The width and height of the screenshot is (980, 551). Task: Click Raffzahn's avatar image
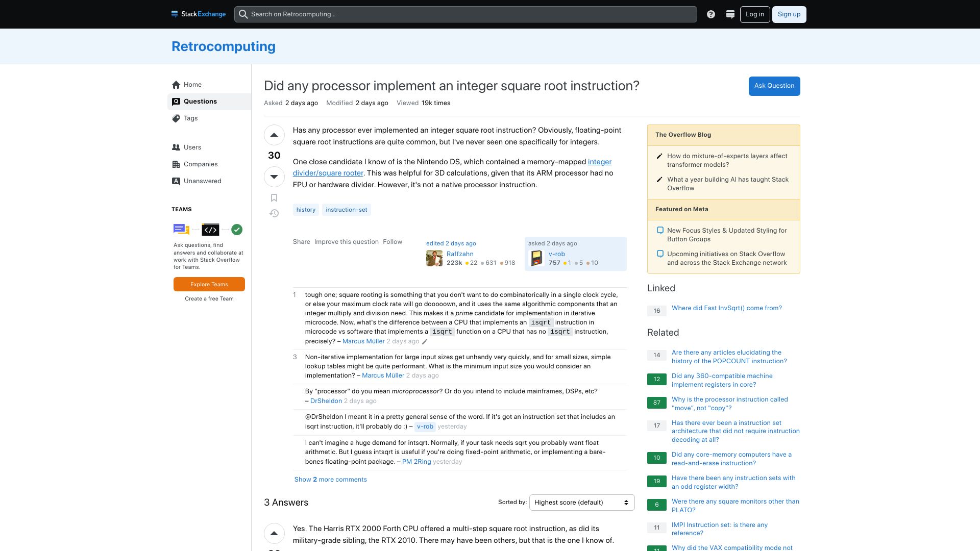[434, 258]
